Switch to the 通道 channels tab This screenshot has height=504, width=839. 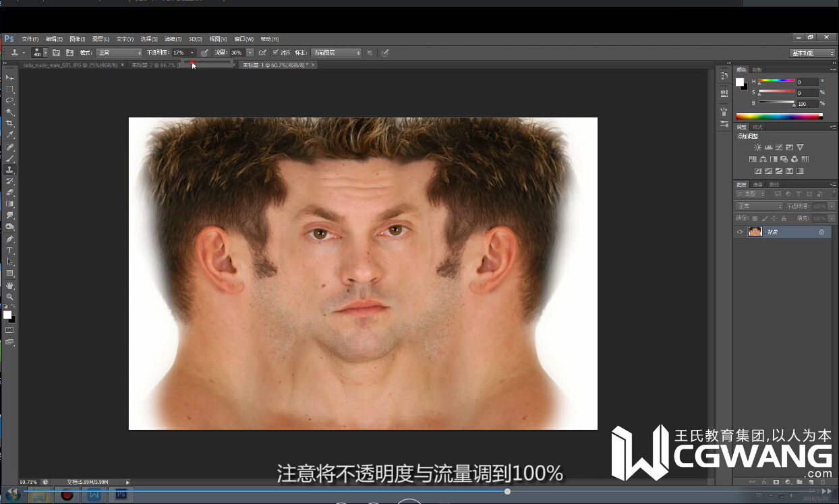[758, 184]
